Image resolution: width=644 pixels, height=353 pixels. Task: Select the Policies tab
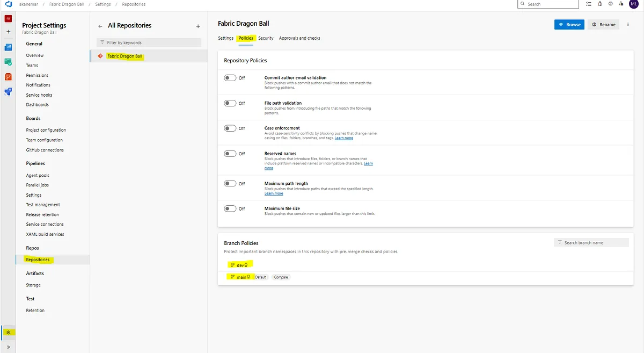pyautogui.click(x=246, y=38)
